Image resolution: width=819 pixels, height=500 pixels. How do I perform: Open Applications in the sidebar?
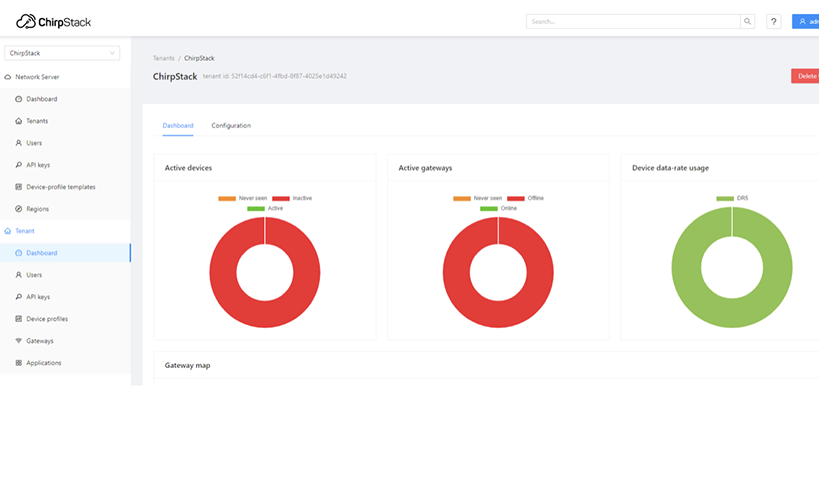point(43,363)
